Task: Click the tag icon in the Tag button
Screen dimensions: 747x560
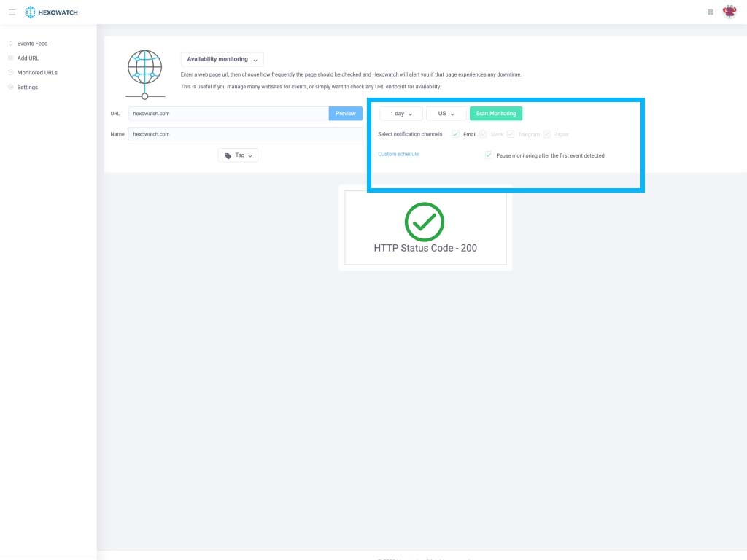Action: (x=228, y=156)
